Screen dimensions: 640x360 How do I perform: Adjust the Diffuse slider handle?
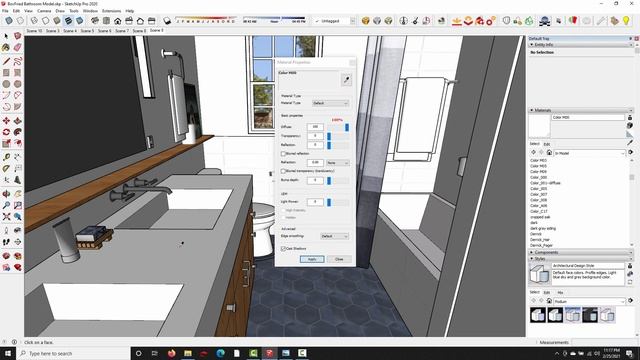347,127
